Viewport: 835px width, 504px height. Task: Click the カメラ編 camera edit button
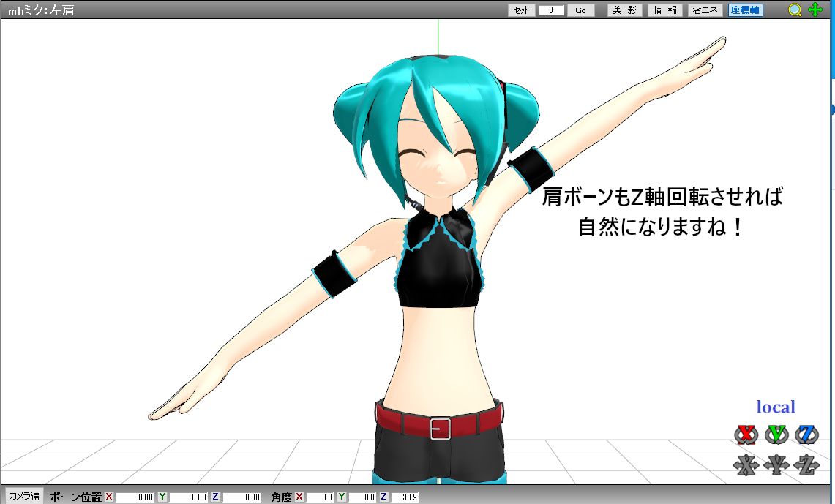[x=23, y=496]
